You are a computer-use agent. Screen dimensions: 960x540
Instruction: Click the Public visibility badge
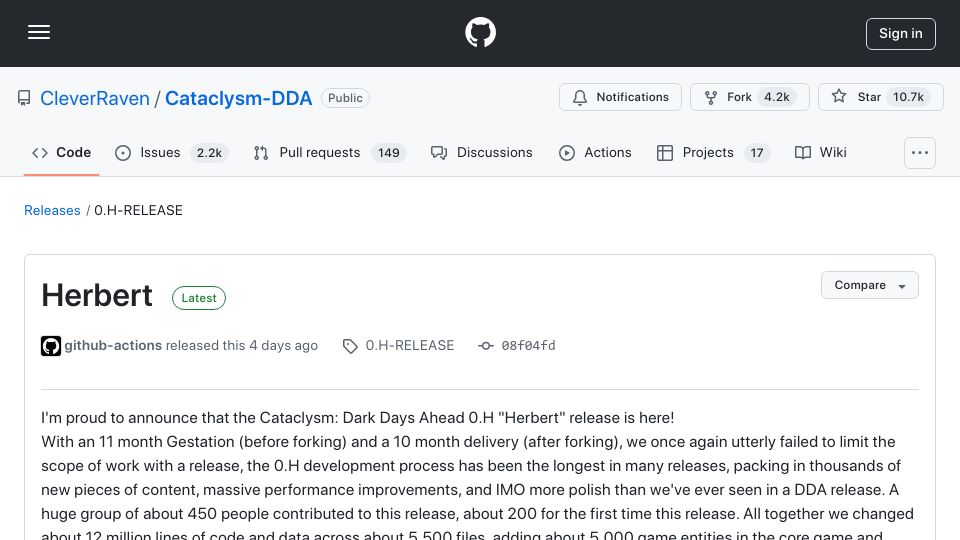(345, 98)
